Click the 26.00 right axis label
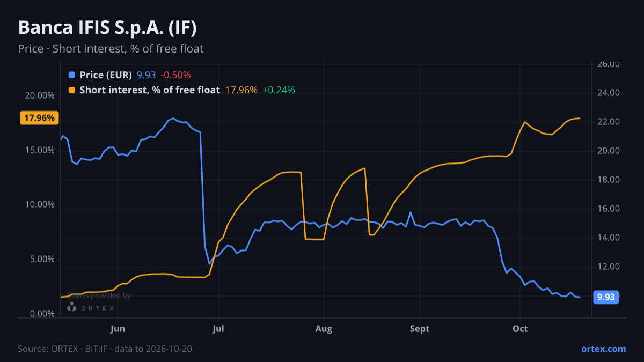 point(609,64)
